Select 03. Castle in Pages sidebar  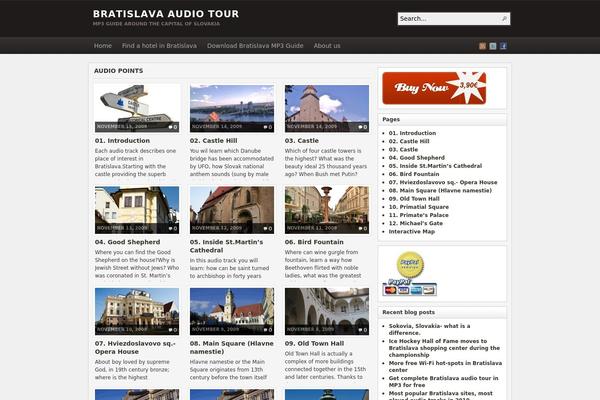403,149
